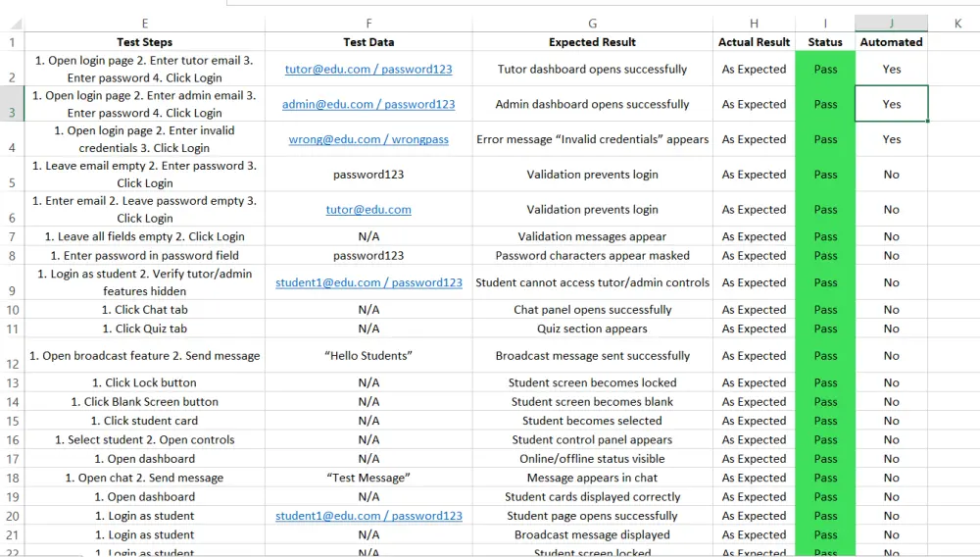980x557 pixels.
Task: Click the select-all corner triangle
Action: tap(17, 24)
